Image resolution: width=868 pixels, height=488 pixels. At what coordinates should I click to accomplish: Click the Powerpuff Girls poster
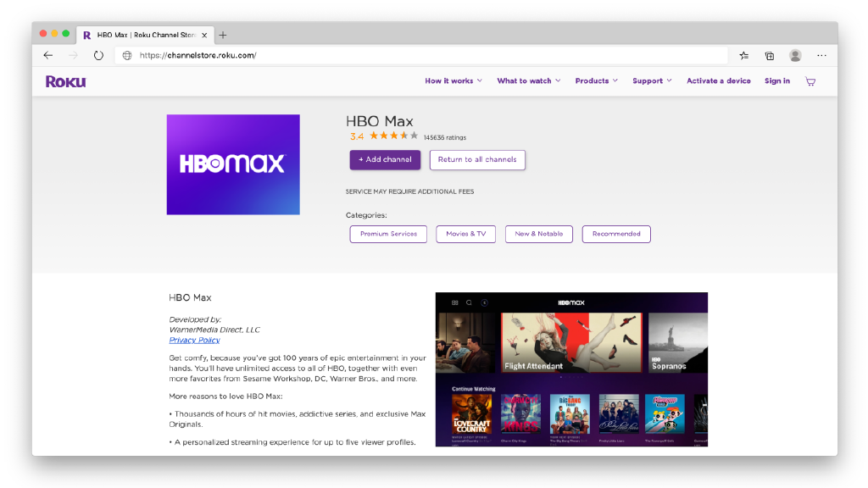point(665,414)
